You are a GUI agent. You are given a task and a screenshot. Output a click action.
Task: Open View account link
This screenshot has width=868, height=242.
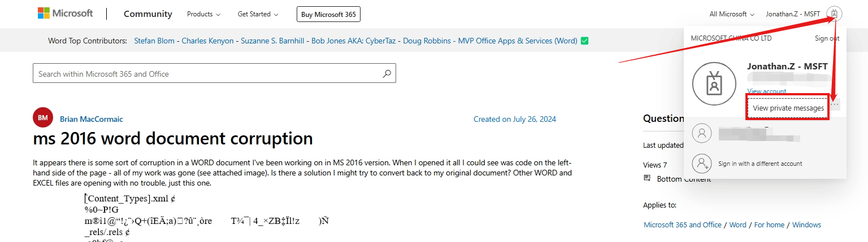767,91
